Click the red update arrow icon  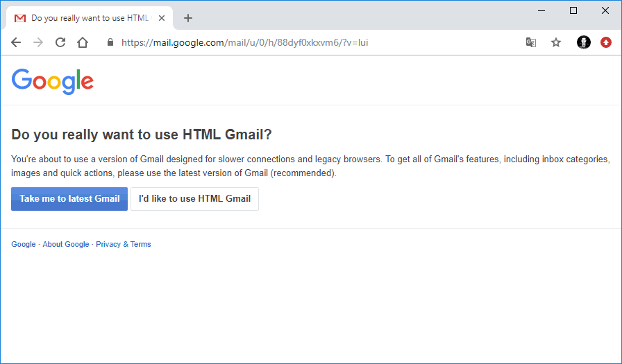pyautogui.click(x=606, y=42)
